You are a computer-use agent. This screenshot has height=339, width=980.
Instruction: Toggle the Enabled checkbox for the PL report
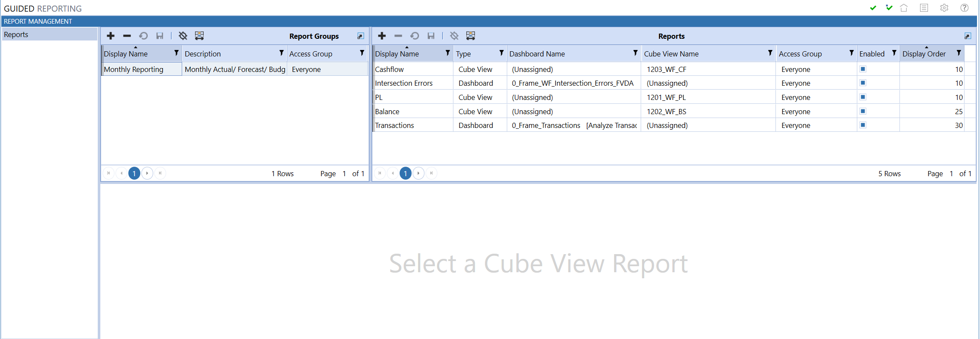863,97
